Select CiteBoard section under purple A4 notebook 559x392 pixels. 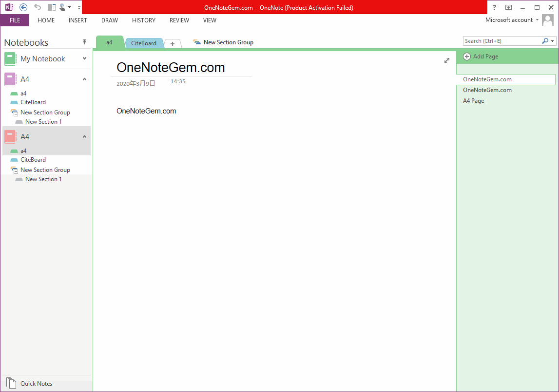(33, 102)
